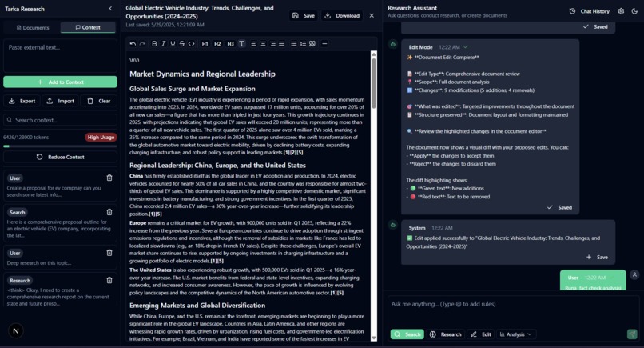Import context from file
This screenshot has height=348, width=644.
[x=61, y=101]
